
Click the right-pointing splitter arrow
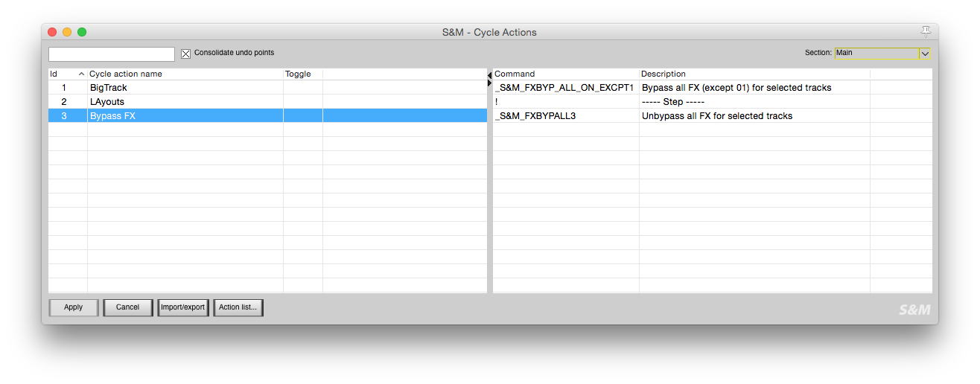(x=490, y=83)
